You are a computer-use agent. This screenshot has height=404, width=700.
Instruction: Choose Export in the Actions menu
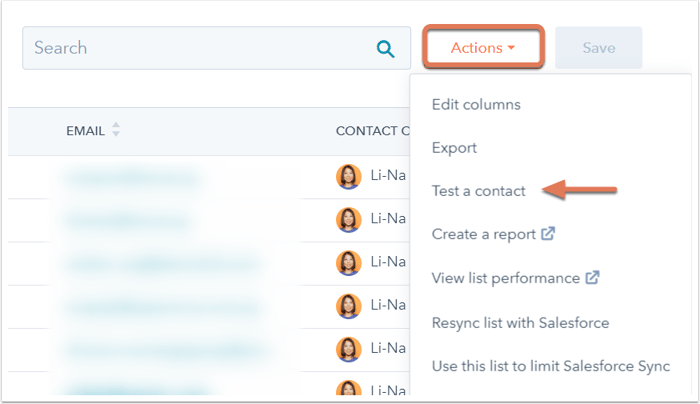click(454, 148)
